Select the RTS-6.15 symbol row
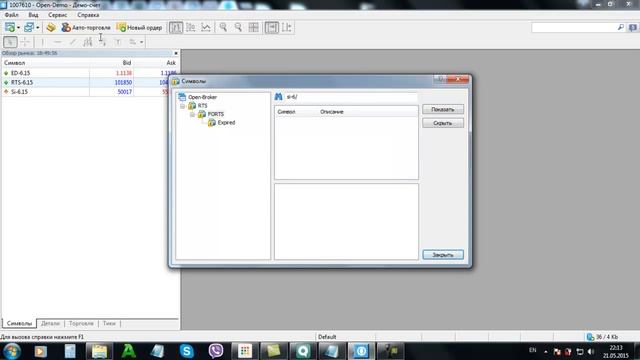This screenshot has width=640, height=360. pos(90,82)
